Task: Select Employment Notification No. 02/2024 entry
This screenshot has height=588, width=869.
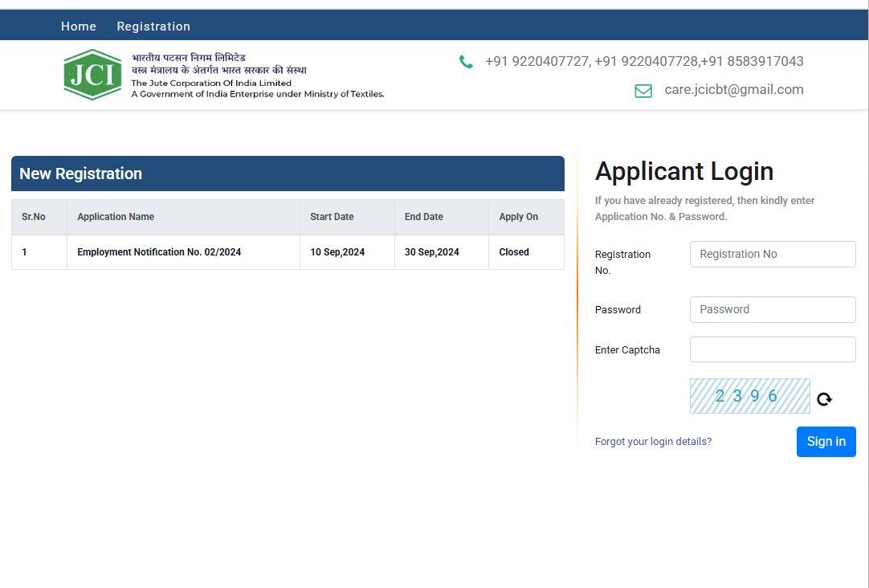Action: (159, 252)
